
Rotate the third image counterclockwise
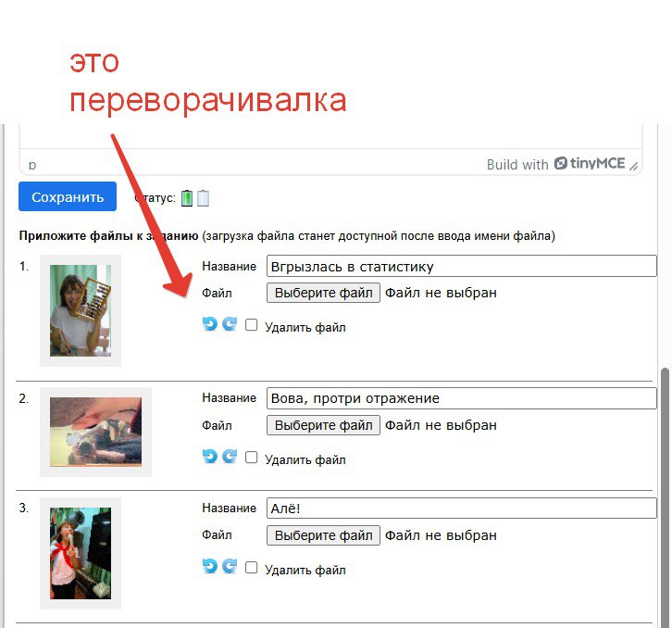[x=209, y=567]
